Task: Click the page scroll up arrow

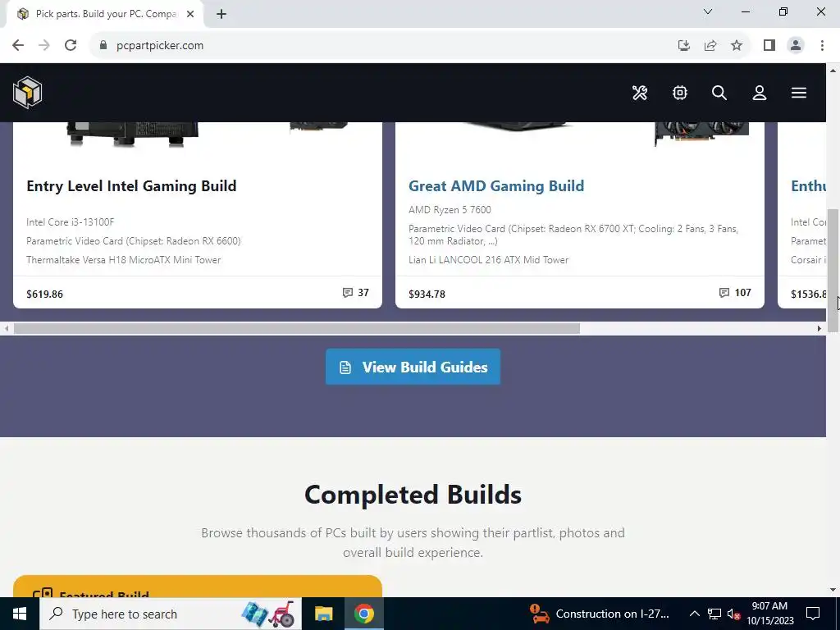Action: point(833,71)
